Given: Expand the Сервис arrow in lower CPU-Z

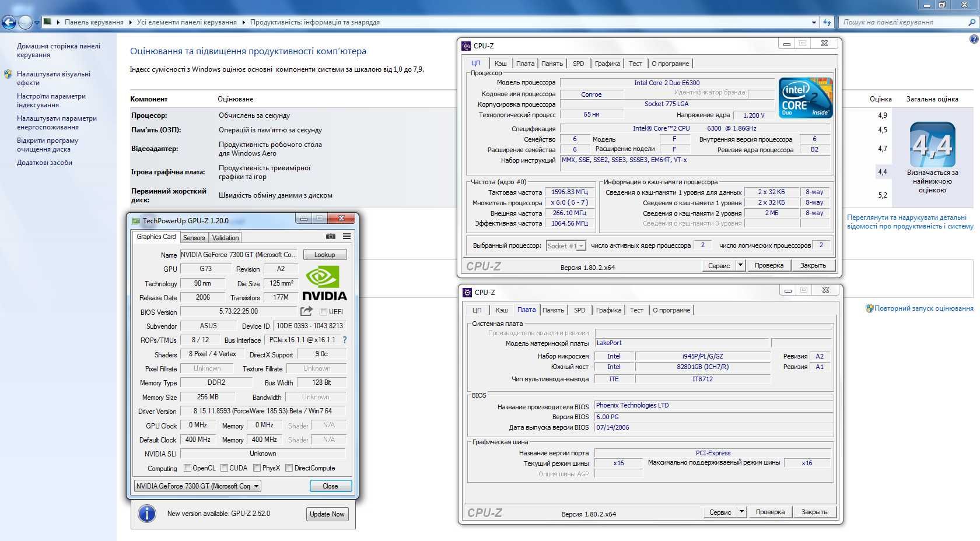Looking at the screenshot, I should click(741, 512).
